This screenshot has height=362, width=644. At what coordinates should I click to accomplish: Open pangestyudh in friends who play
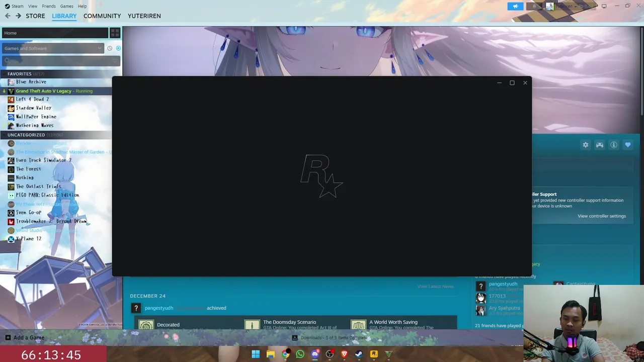tap(503, 284)
